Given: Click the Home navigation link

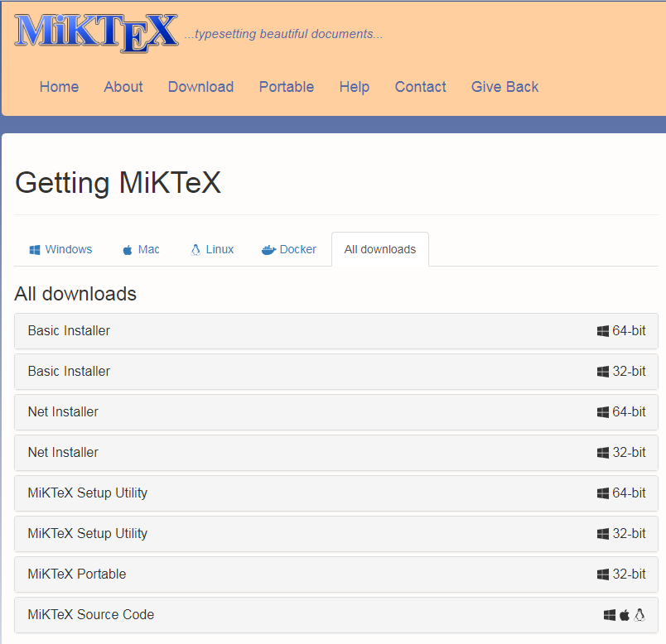Looking at the screenshot, I should 59,87.
